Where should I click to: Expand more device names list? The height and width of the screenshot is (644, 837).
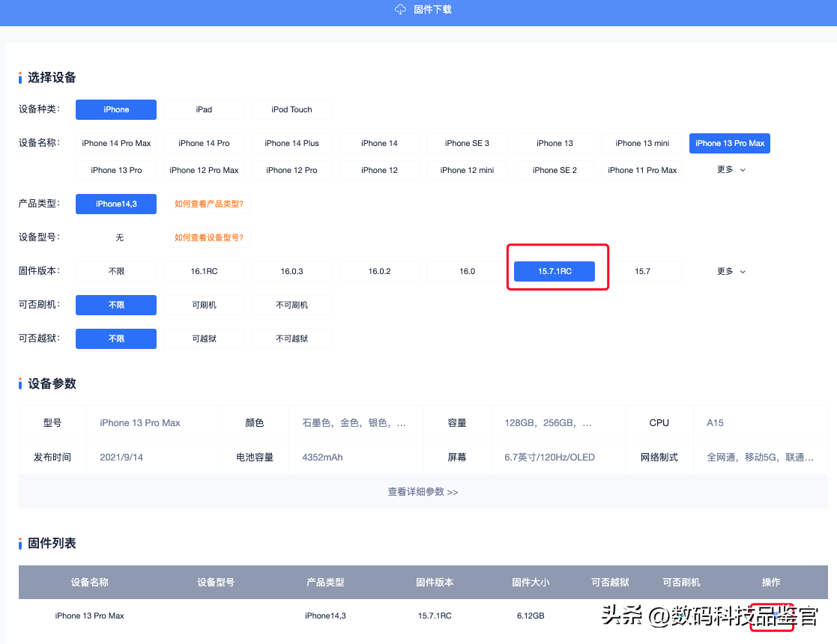coord(731,170)
